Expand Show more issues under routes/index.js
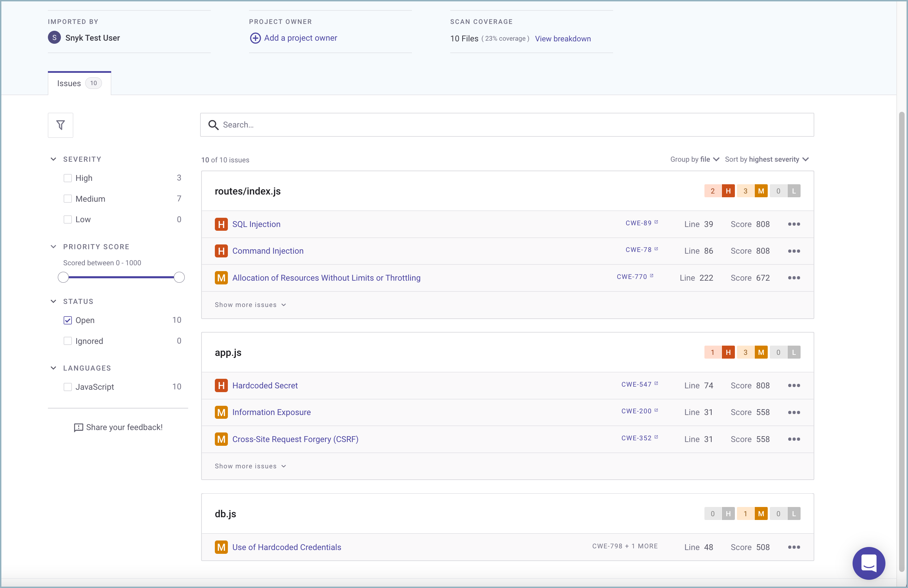The width and height of the screenshot is (908, 588). click(x=250, y=305)
